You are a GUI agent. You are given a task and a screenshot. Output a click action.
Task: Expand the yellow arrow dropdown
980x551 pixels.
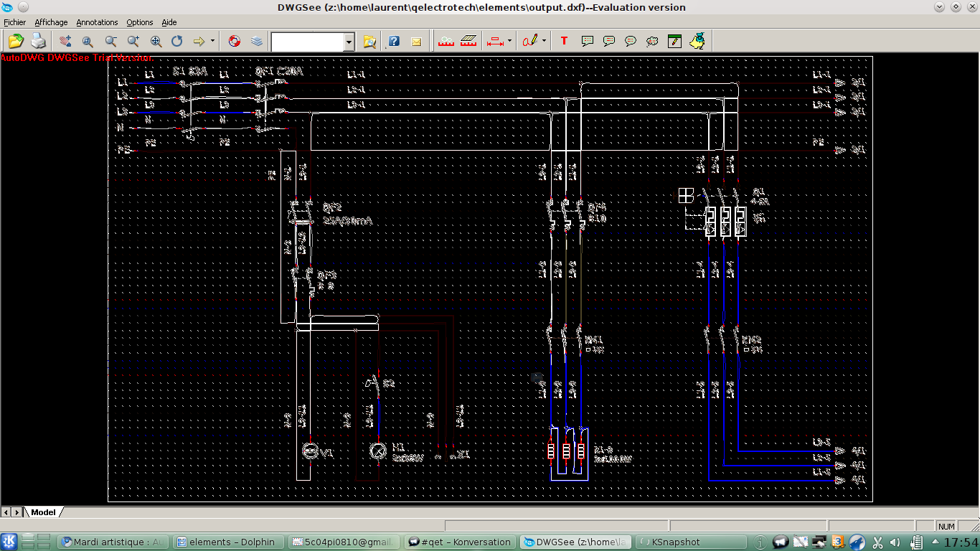pos(212,41)
